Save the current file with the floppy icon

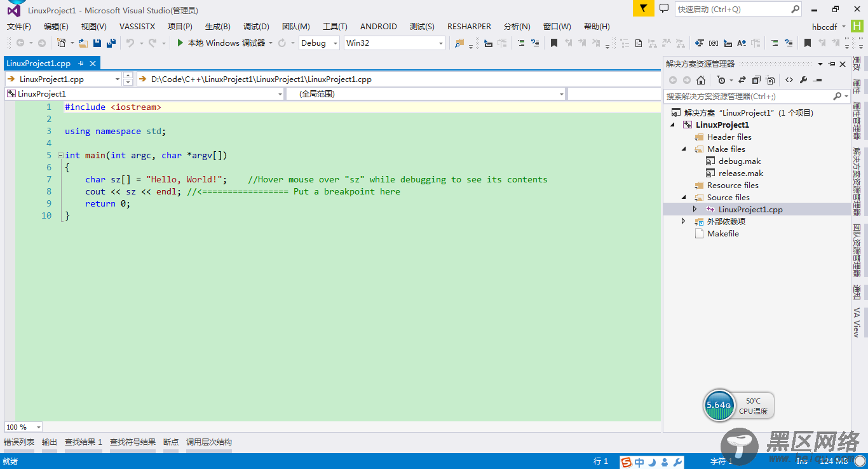tap(97, 43)
